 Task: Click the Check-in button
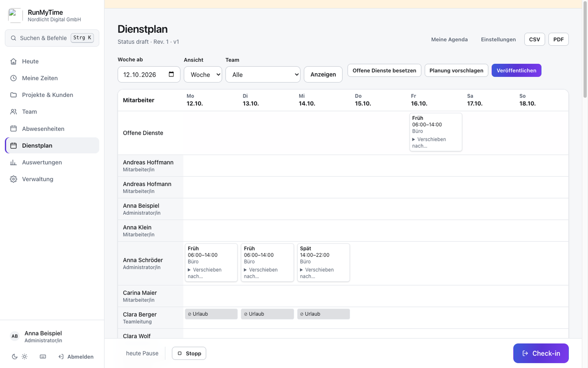[x=541, y=353]
